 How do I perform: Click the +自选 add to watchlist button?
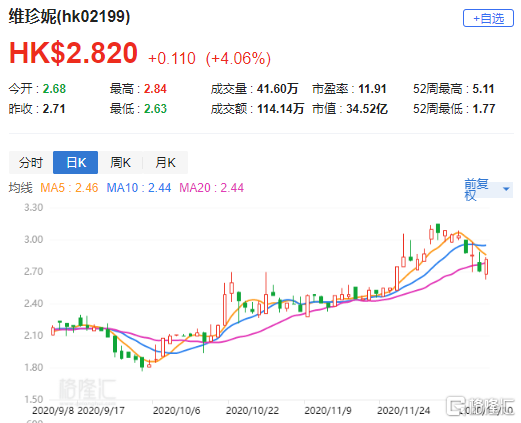coord(488,18)
